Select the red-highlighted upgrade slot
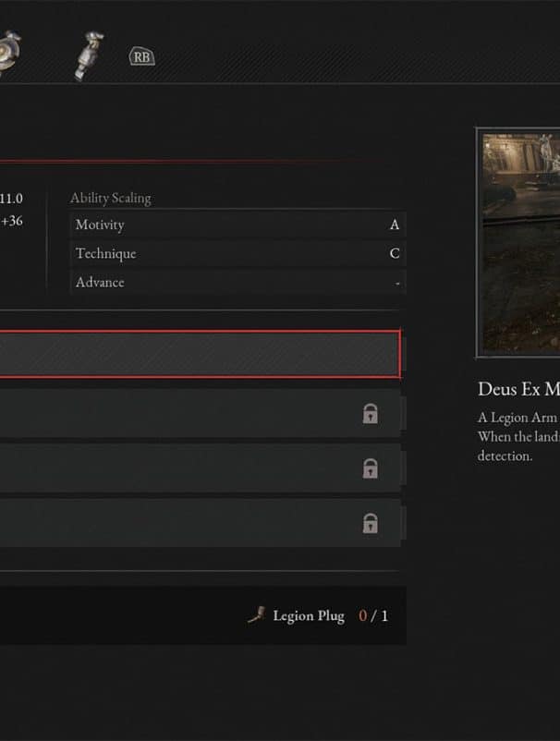This screenshot has width=560, height=741. 201,354
